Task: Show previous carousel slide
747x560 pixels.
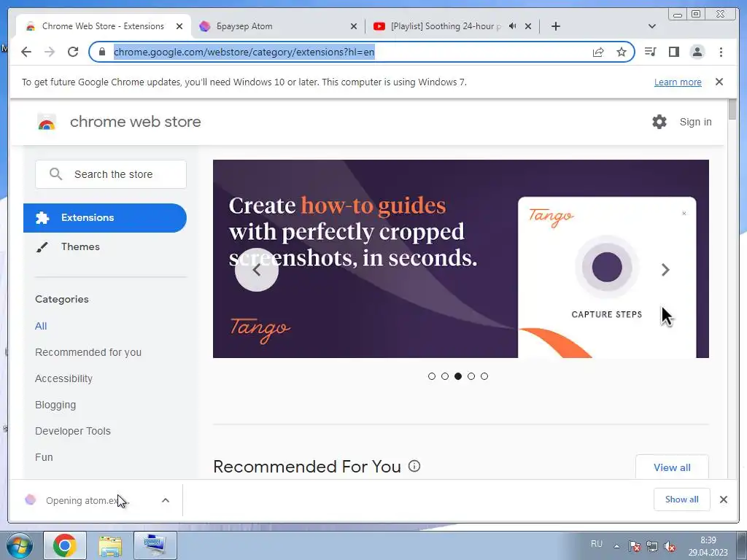Action: (x=257, y=270)
